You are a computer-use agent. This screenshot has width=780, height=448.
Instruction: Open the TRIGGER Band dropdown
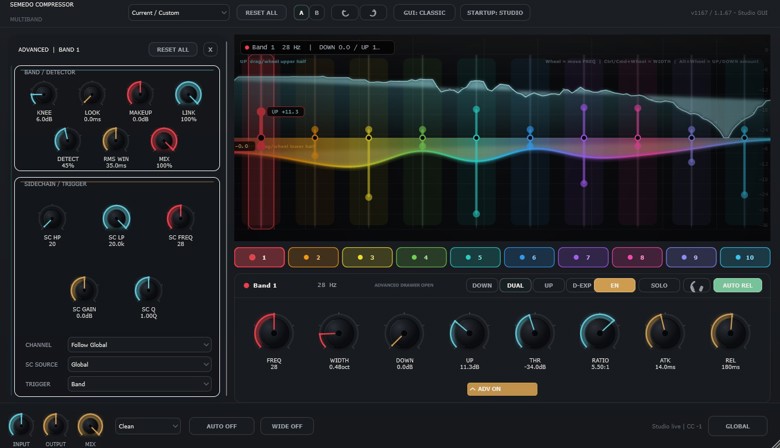point(139,384)
